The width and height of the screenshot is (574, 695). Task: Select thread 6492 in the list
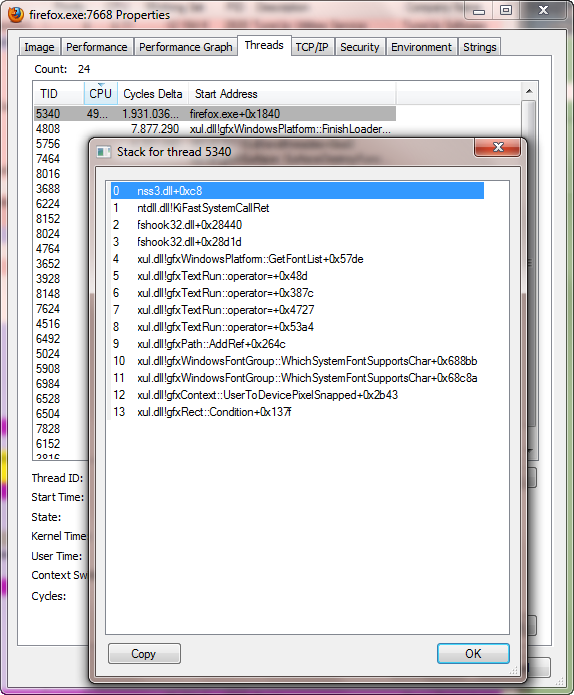[x=48, y=339]
